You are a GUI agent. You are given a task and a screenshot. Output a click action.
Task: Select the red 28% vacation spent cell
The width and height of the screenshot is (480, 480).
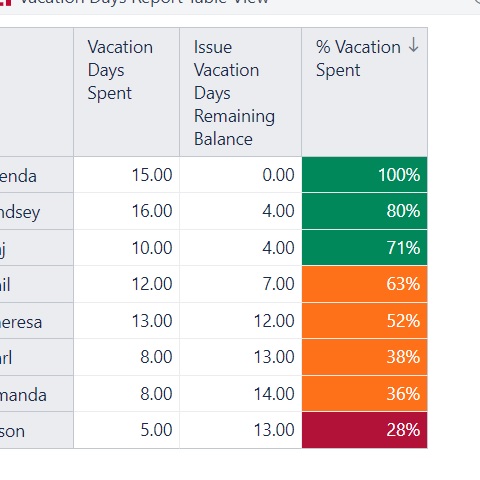[365, 430]
